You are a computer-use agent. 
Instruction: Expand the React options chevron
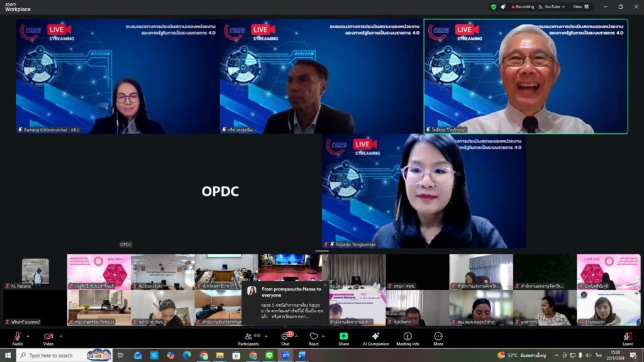coord(326,336)
